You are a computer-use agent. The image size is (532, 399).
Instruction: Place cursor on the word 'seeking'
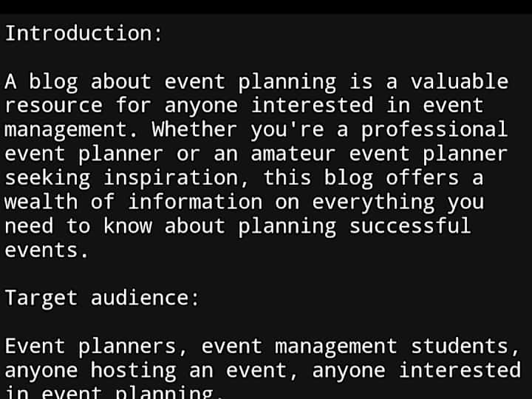(48, 179)
